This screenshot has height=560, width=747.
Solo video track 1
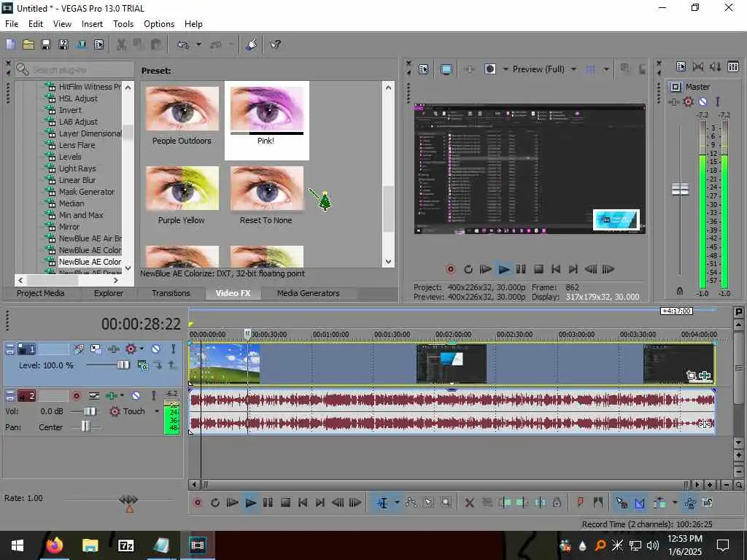pos(173,349)
